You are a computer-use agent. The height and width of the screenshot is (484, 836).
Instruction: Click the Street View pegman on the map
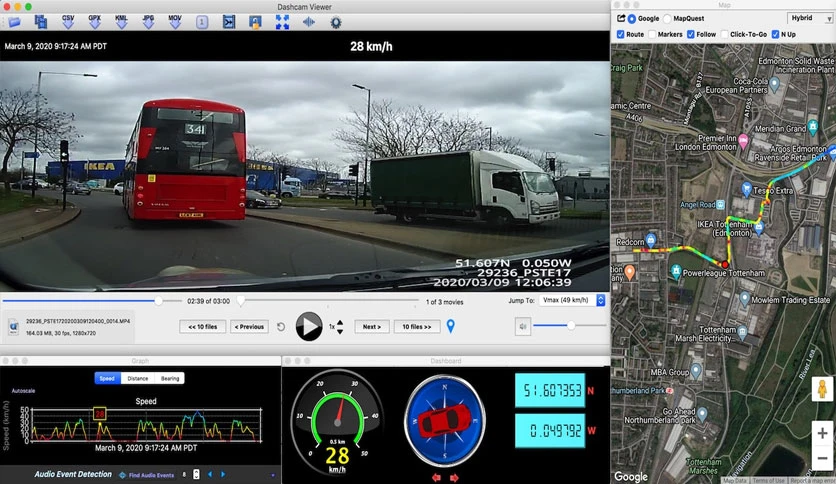point(822,389)
